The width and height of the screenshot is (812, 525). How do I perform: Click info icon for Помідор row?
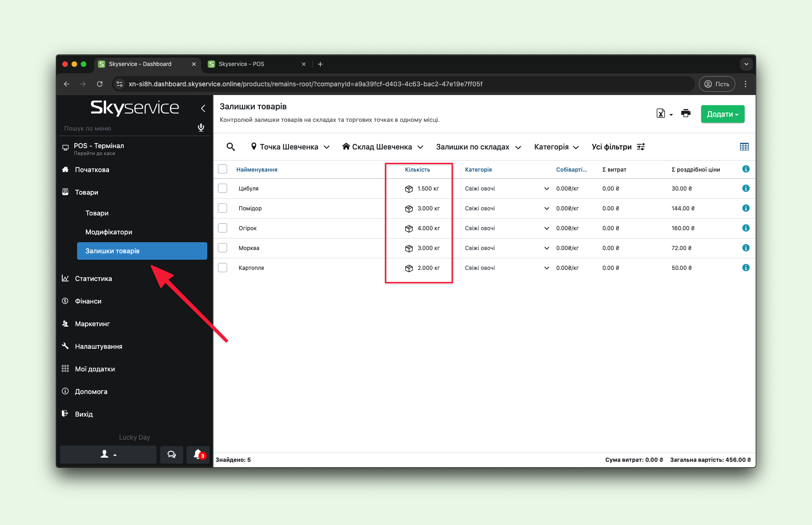pyautogui.click(x=746, y=208)
